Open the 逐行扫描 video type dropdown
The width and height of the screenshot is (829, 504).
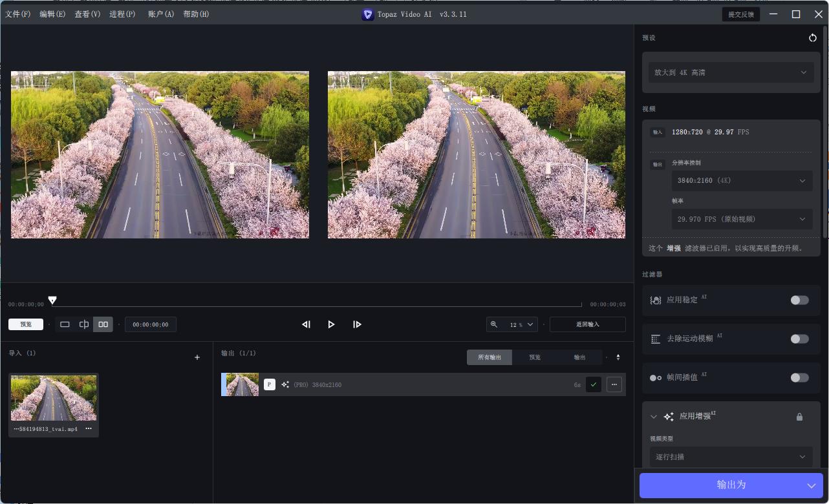point(731,457)
